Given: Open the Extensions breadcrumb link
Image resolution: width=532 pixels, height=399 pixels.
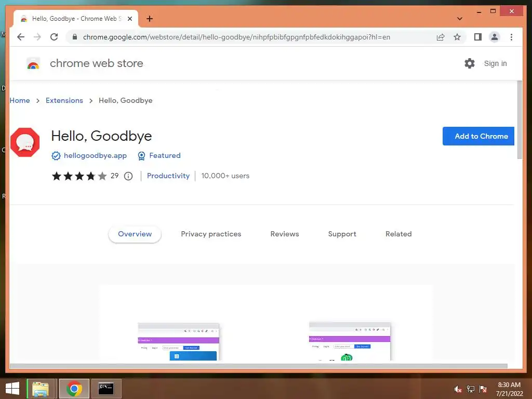Looking at the screenshot, I should click(x=64, y=100).
